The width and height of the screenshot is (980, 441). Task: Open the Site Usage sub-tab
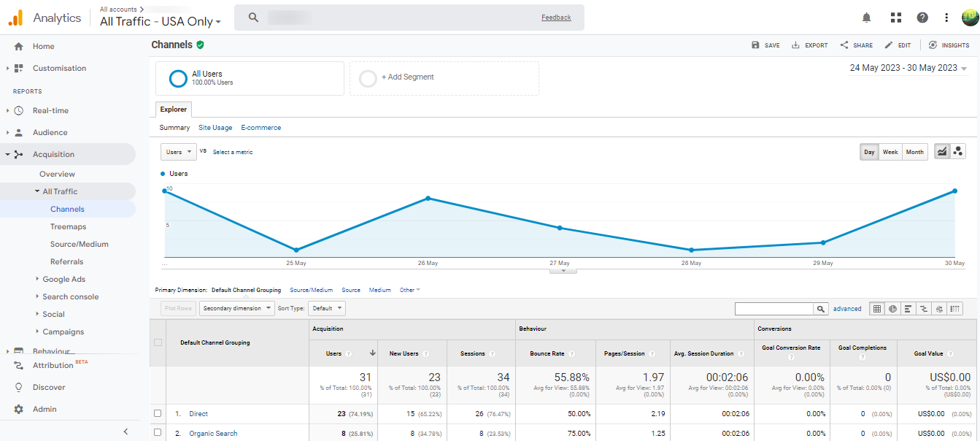click(x=215, y=128)
